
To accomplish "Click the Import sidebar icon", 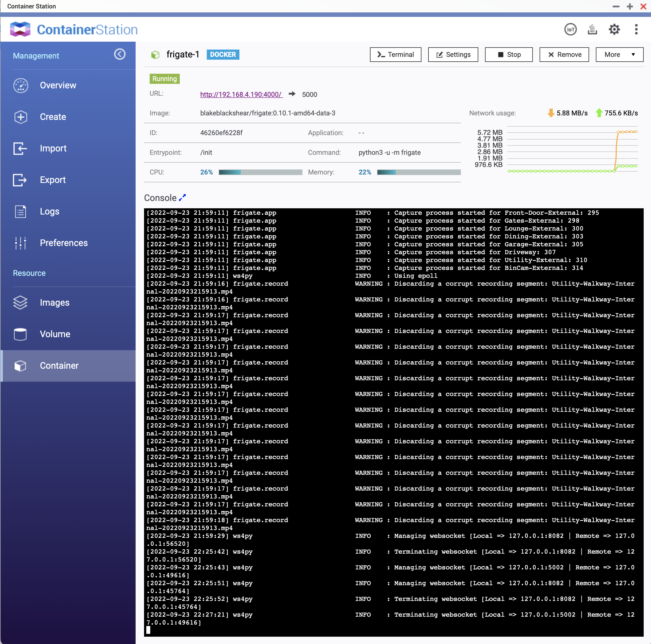I will (x=20, y=148).
